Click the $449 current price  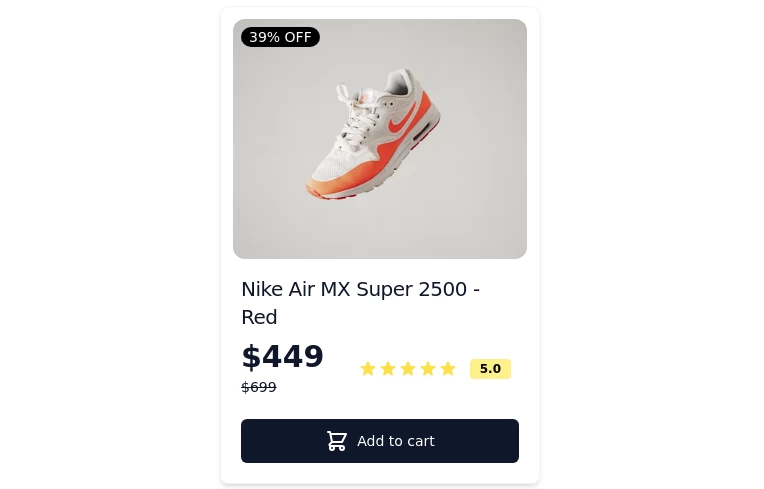(282, 357)
